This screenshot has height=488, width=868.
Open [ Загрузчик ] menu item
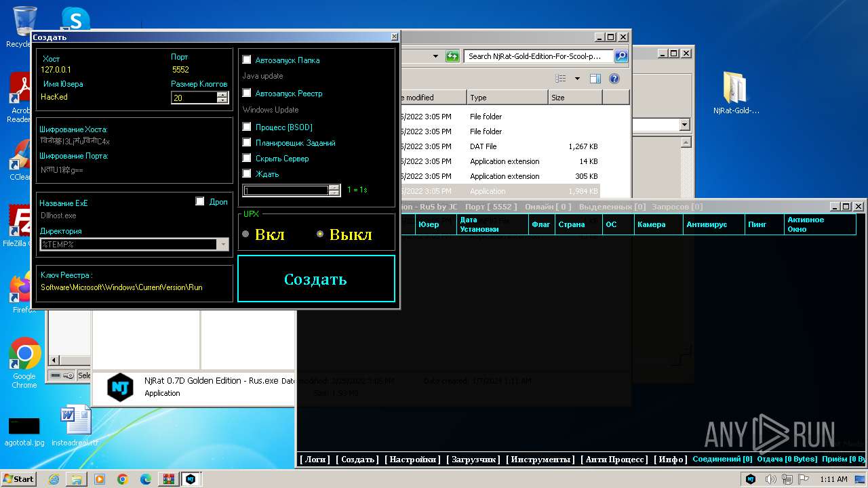473,460
